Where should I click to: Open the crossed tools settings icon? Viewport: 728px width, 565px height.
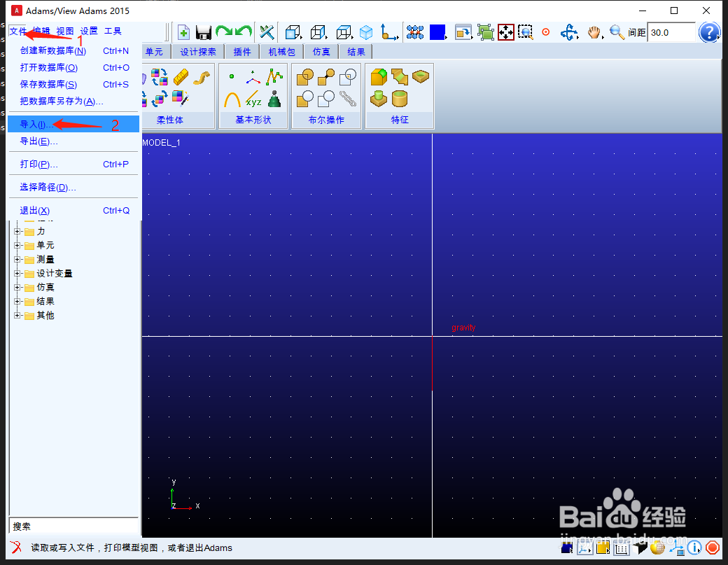click(267, 32)
